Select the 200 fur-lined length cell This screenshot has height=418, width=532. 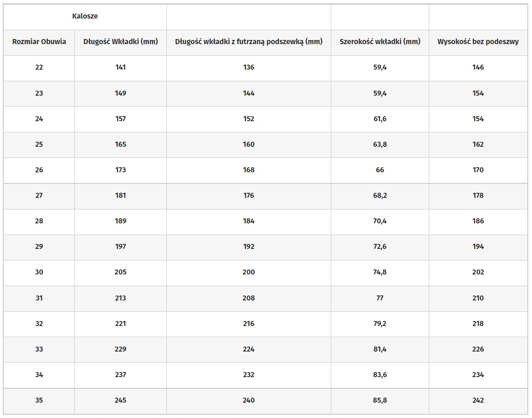(x=249, y=272)
